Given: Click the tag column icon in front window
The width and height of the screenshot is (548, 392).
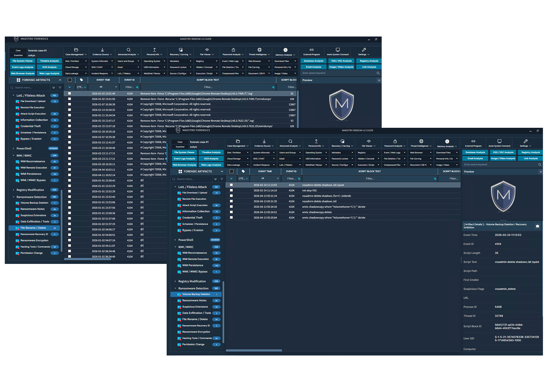Looking at the screenshot, I should pos(243,171).
